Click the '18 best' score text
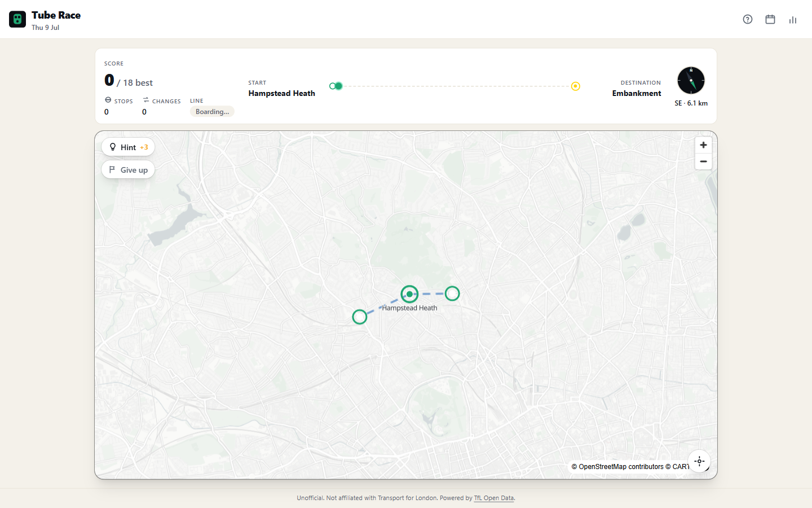Image resolution: width=812 pixels, height=508 pixels. [x=138, y=82]
